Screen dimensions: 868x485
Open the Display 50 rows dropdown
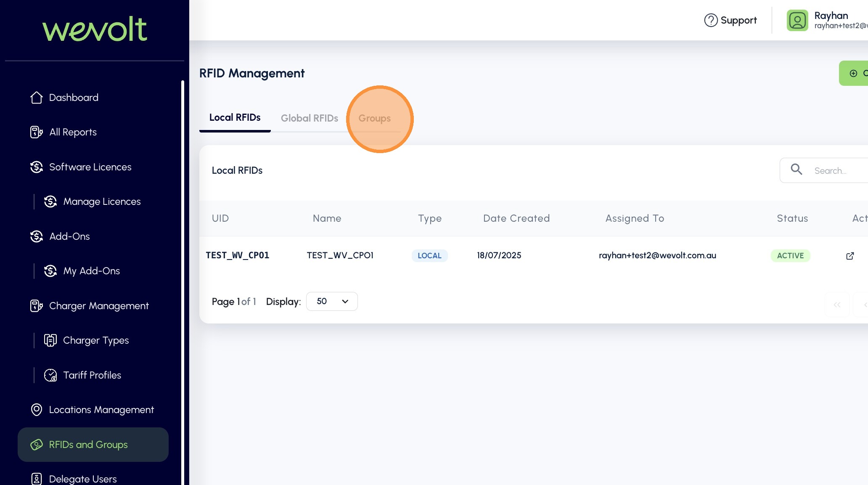pyautogui.click(x=332, y=301)
